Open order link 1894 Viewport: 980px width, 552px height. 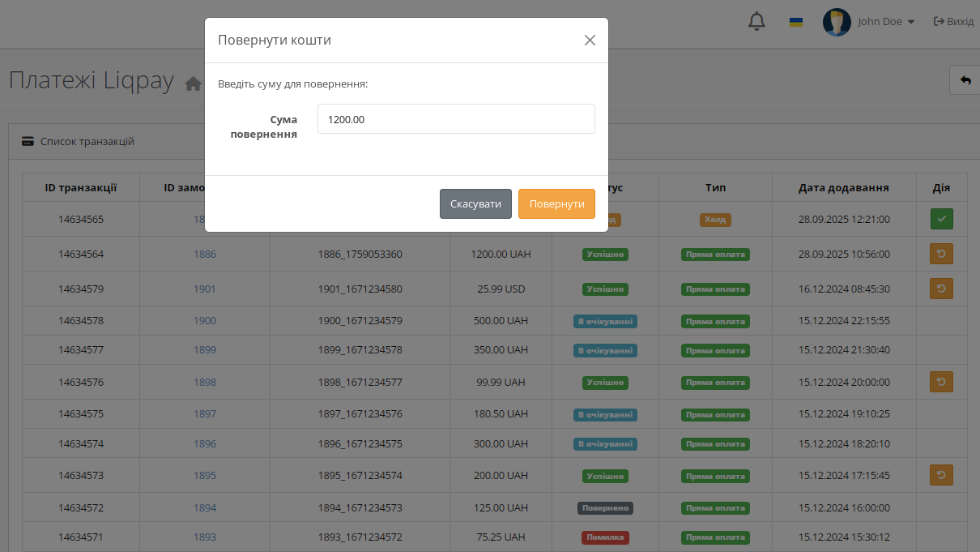click(x=205, y=508)
